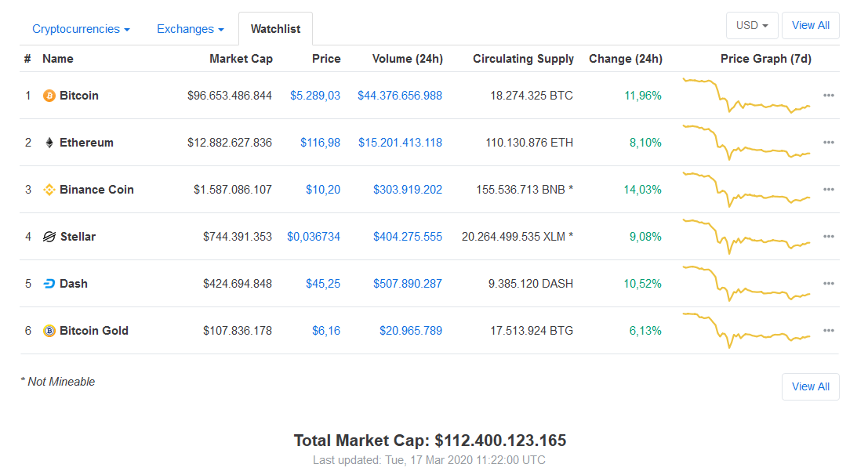Click the Dash logo icon
Viewport: 868px width, 475px height.
(49, 284)
